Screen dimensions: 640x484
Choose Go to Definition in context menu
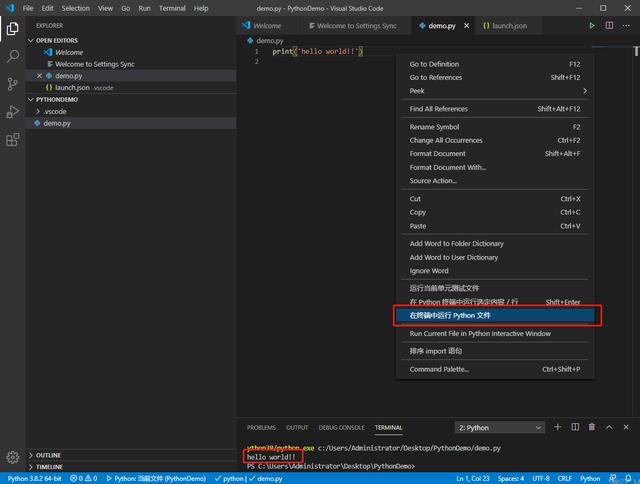click(x=495, y=64)
